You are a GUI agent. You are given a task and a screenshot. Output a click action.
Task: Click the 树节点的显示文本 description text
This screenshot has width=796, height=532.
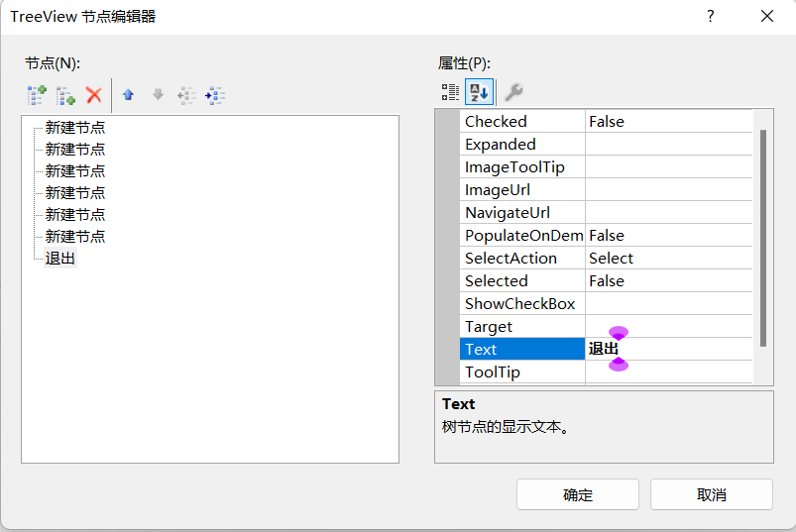(x=506, y=427)
